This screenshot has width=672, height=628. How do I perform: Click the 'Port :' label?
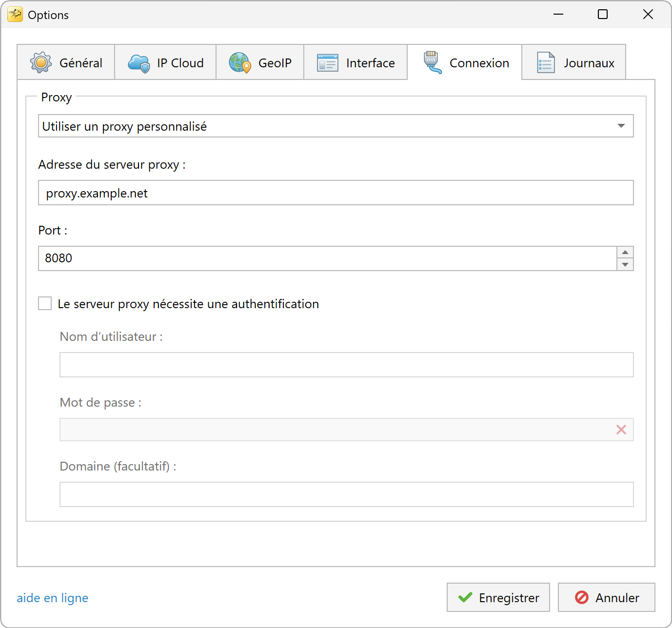click(x=53, y=230)
